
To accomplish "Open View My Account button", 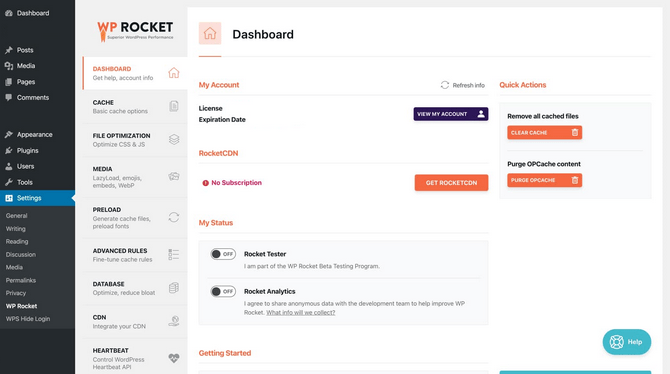I will [x=451, y=114].
